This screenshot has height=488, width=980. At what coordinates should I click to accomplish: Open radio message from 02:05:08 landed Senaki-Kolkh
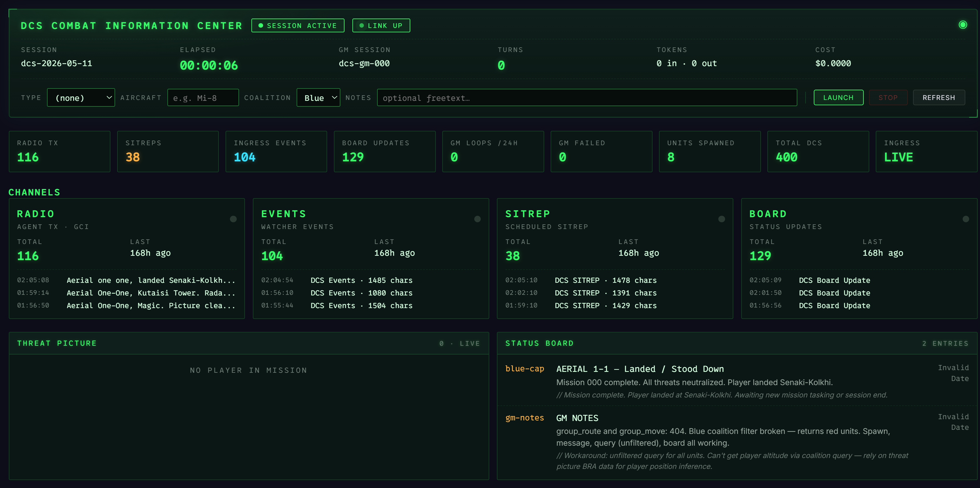pyautogui.click(x=126, y=280)
